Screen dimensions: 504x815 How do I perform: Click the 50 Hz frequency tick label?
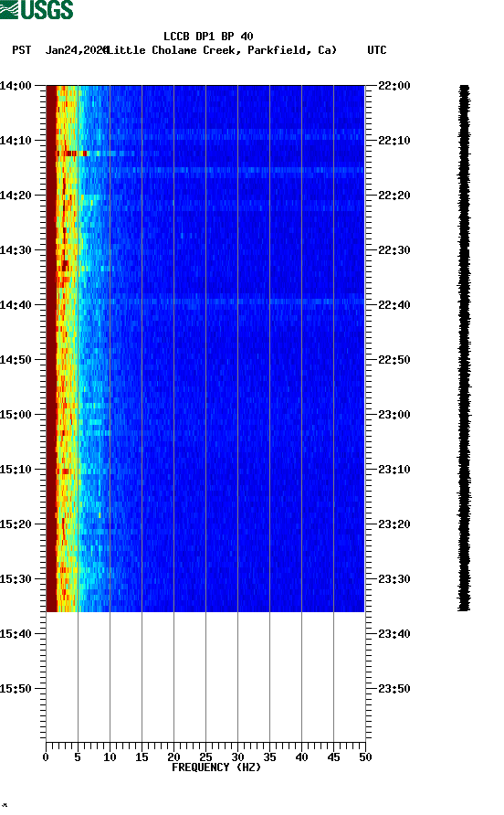[365, 757]
